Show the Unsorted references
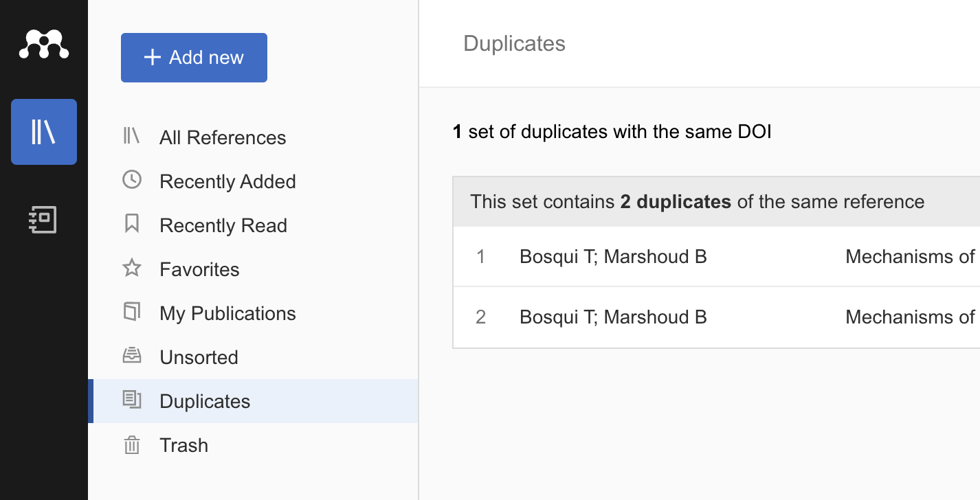980x500 pixels. click(199, 357)
